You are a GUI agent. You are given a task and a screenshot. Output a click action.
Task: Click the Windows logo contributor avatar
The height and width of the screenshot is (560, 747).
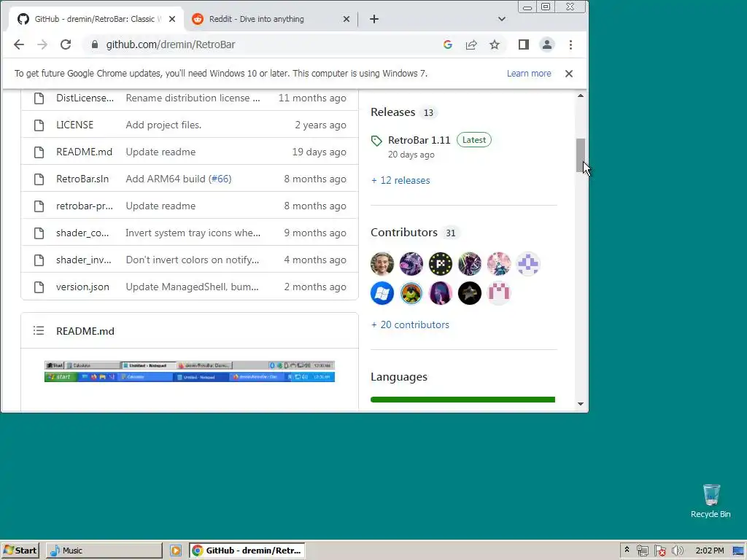coord(382,293)
